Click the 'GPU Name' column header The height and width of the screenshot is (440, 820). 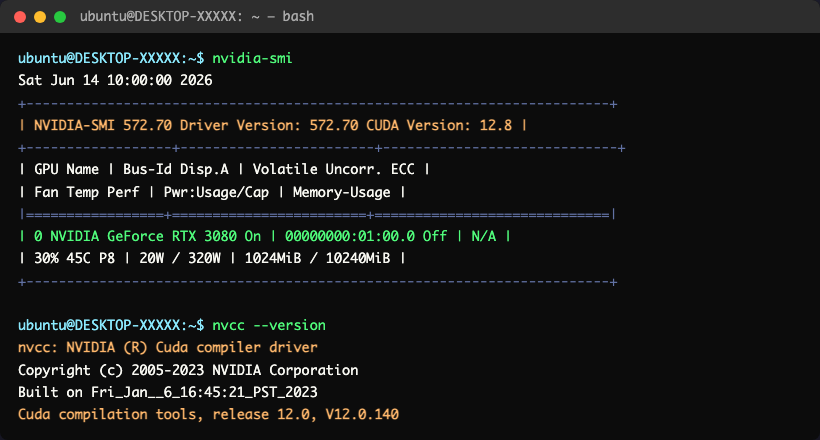pos(66,170)
